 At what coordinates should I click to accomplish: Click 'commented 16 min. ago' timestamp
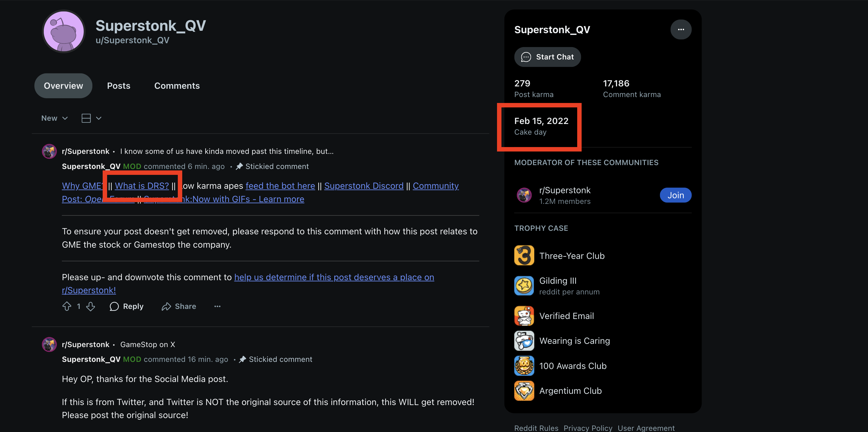(x=186, y=359)
